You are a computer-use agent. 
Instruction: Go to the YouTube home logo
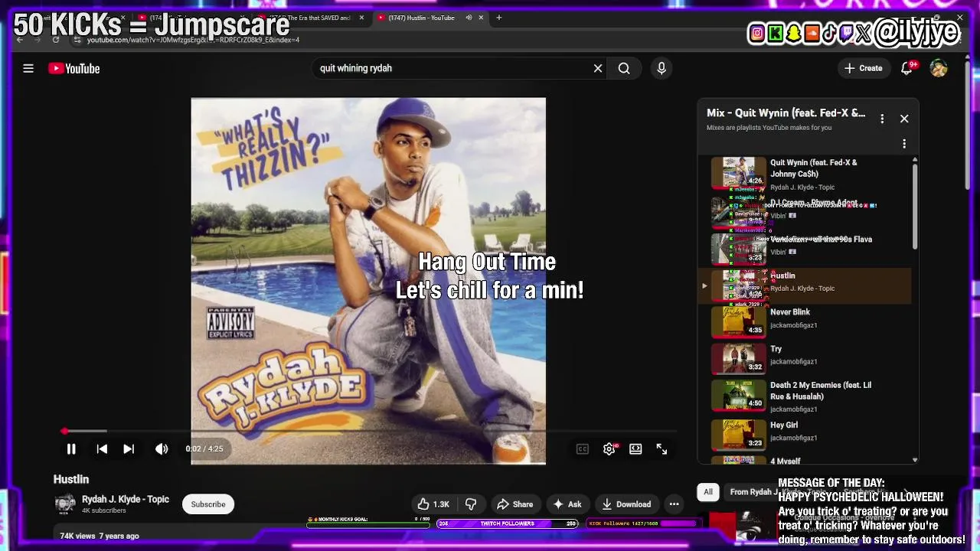74,68
